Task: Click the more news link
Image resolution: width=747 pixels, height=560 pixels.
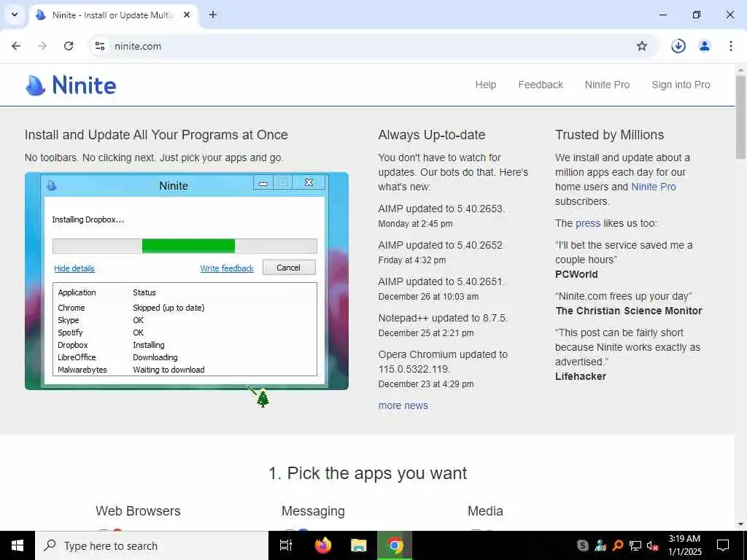Action: pyautogui.click(x=403, y=405)
